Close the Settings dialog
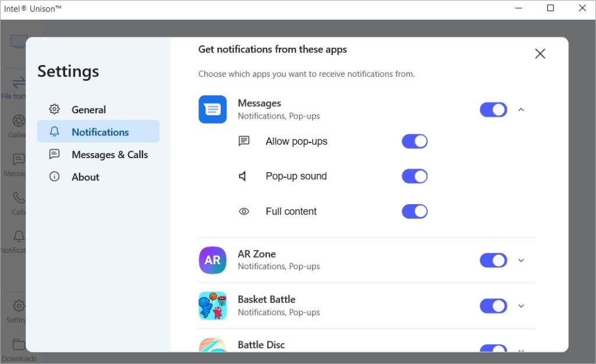This screenshot has width=596, height=364. tap(540, 53)
